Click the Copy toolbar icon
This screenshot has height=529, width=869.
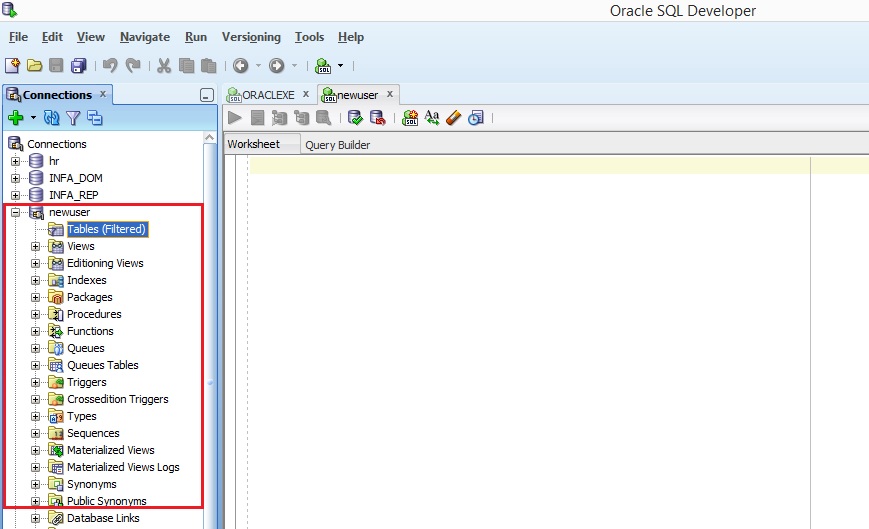point(186,65)
